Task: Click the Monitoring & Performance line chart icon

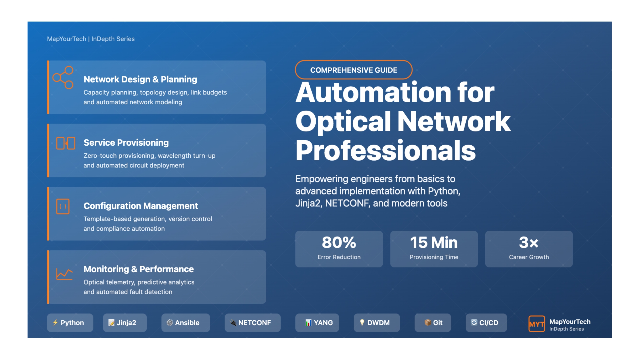Action: pos(64,274)
